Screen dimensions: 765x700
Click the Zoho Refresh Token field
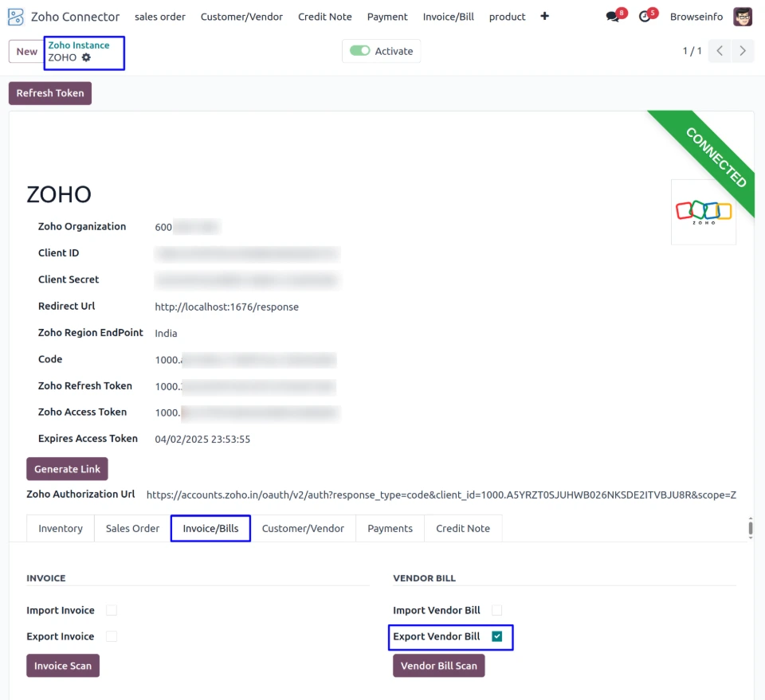point(247,386)
